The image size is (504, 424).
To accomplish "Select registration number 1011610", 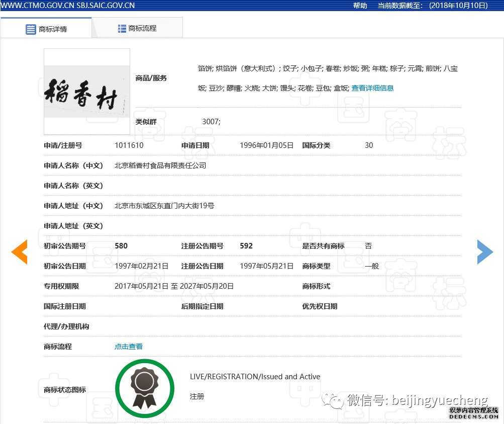I will click(x=129, y=145).
